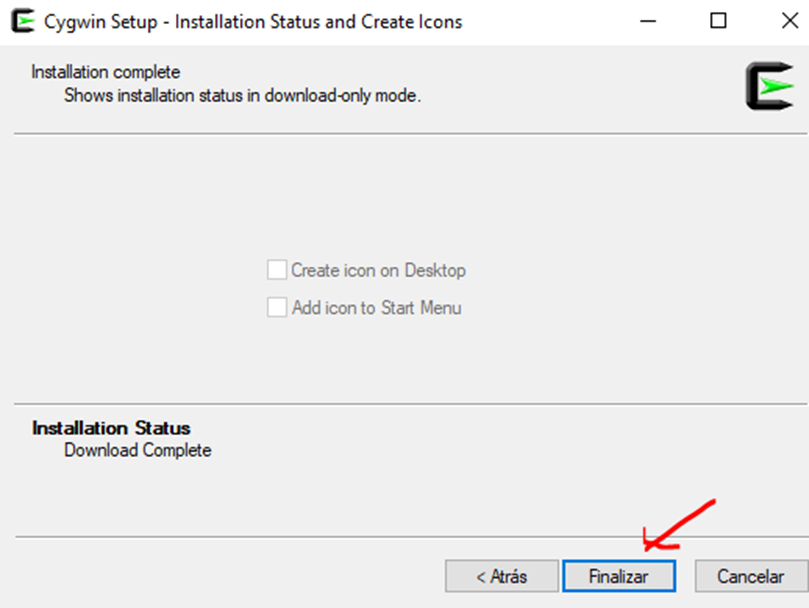Viewport: 809px width, 608px height.
Task: Click the bold Installation Status label
Action: click(111, 428)
